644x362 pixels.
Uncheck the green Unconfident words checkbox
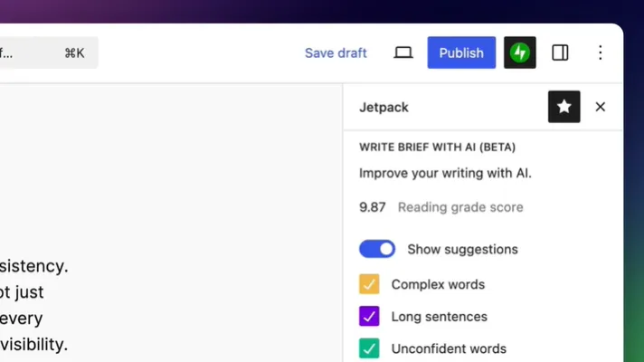[369, 348]
